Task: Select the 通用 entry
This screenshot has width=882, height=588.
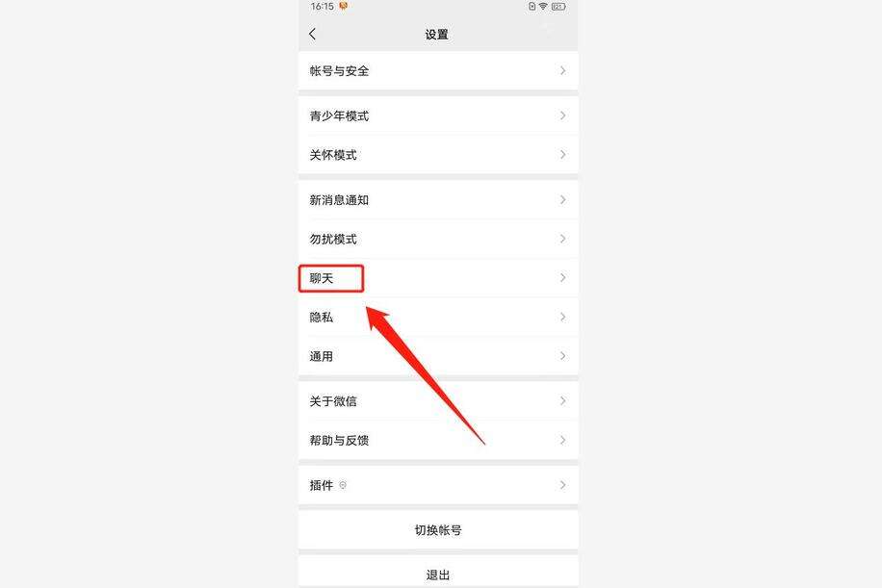Action: 438,356
